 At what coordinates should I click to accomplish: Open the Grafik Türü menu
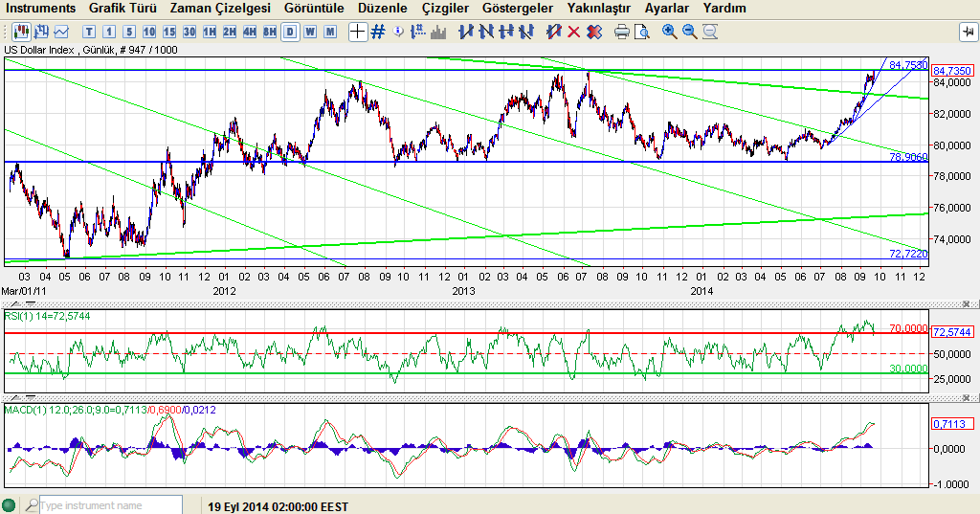click(x=123, y=8)
